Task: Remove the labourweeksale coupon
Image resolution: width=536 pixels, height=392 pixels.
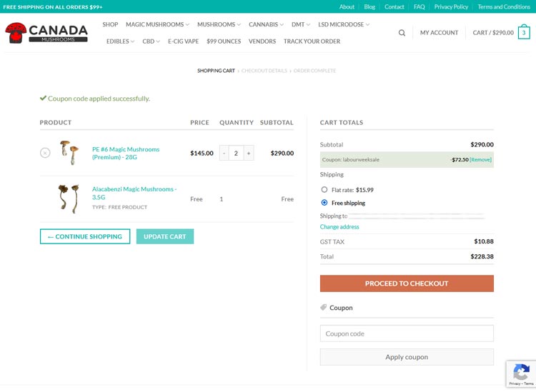Action: 480,160
